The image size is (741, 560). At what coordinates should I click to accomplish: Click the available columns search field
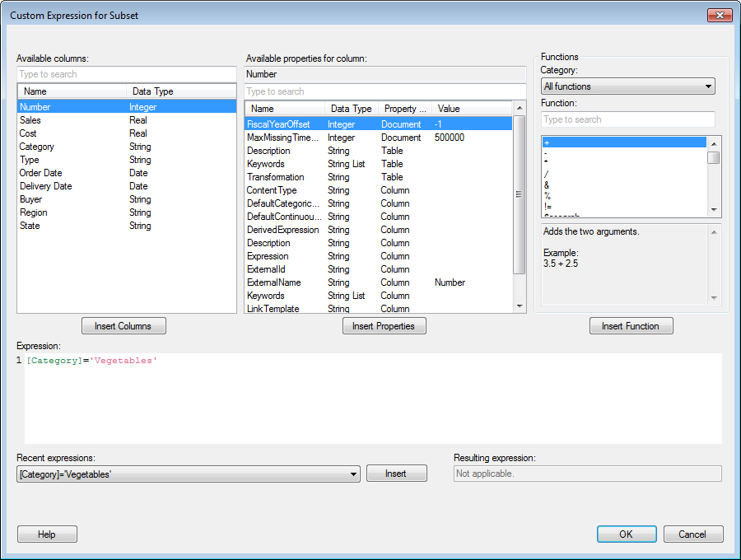(x=126, y=74)
